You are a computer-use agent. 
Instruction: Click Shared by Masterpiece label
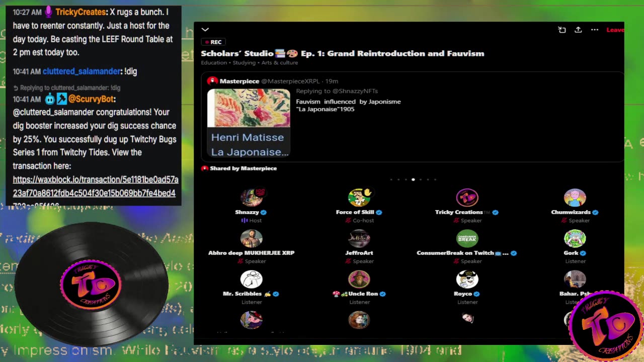(x=244, y=168)
